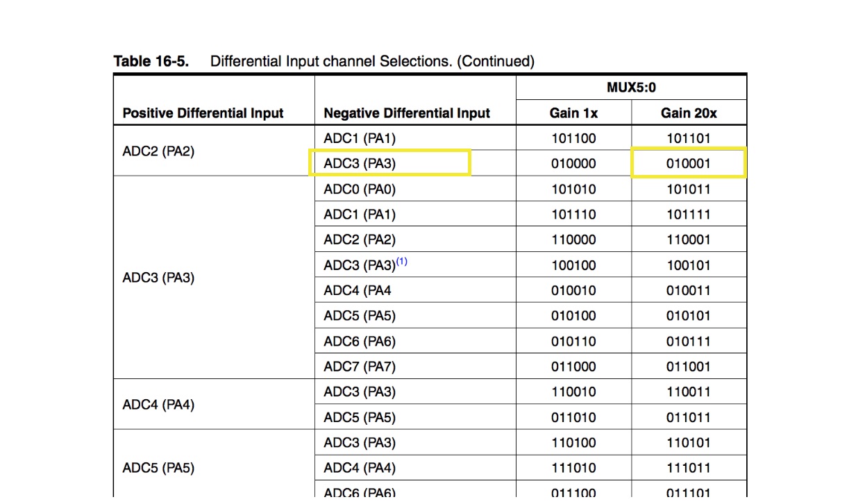Click the yellow-highlighted ADC3 (PA3) cell
This screenshot has width=865, height=504.
tap(360, 164)
